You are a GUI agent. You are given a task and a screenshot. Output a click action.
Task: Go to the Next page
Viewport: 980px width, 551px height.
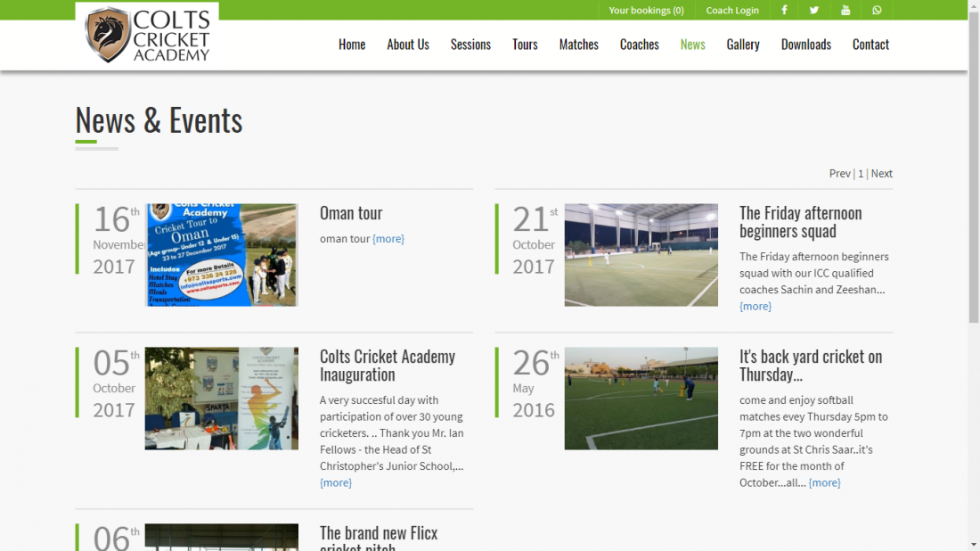tap(882, 174)
